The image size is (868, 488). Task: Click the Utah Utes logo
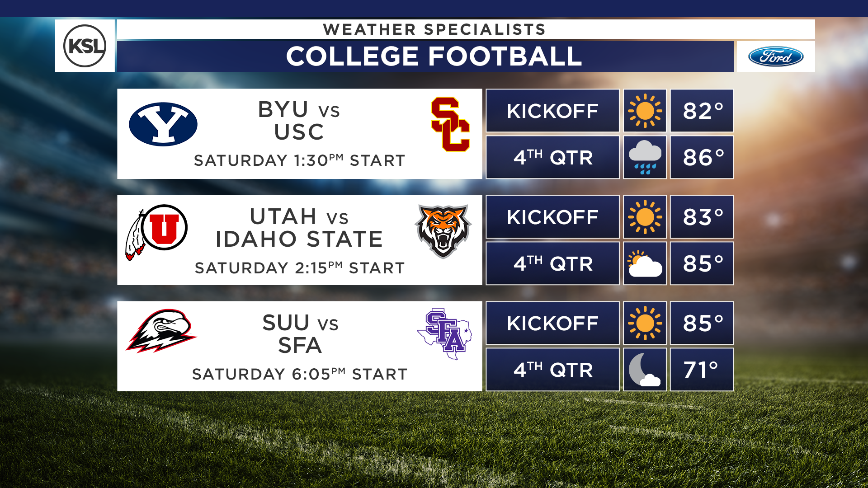pyautogui.click(x=157, y=231)
